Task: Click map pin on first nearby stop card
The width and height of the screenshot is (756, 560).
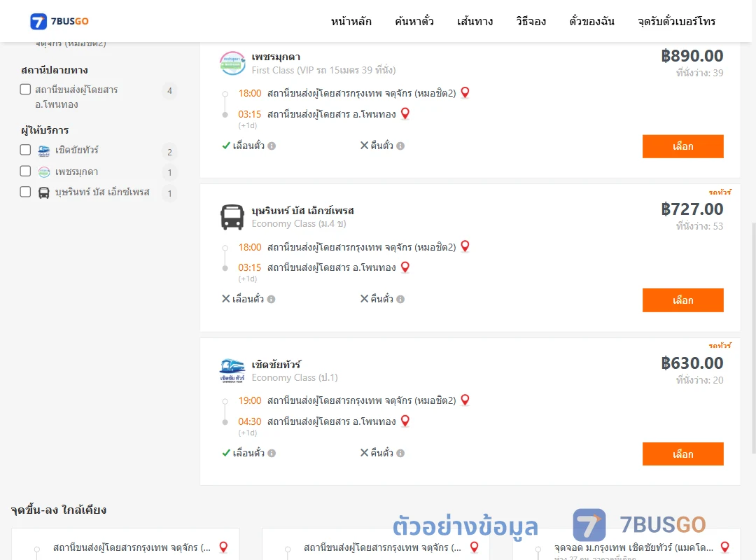Action: 223,547
